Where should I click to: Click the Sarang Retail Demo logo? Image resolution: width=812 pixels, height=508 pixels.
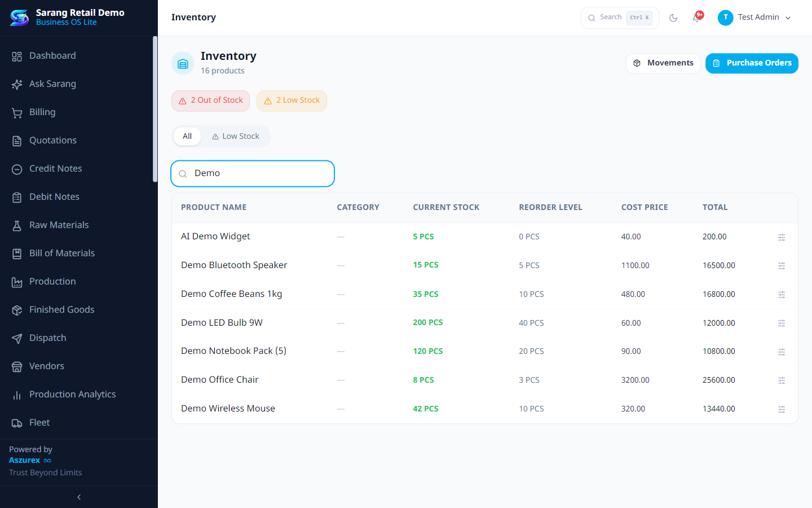click(x=19, y=17)
